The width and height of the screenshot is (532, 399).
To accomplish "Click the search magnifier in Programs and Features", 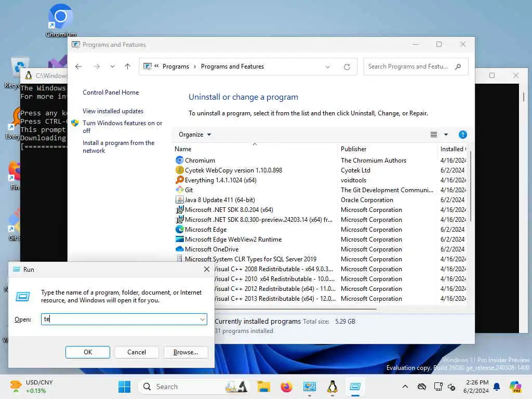I will pyautogui.click(x=458, y=66).
